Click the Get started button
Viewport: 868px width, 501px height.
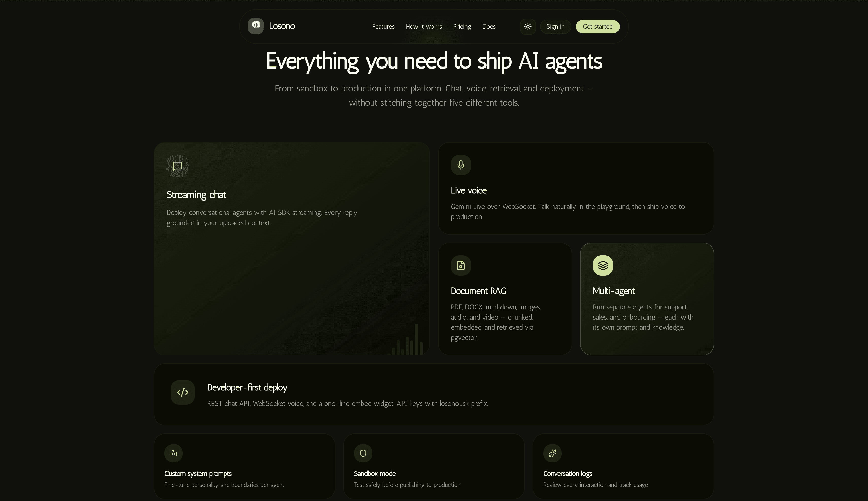[598, 26]
